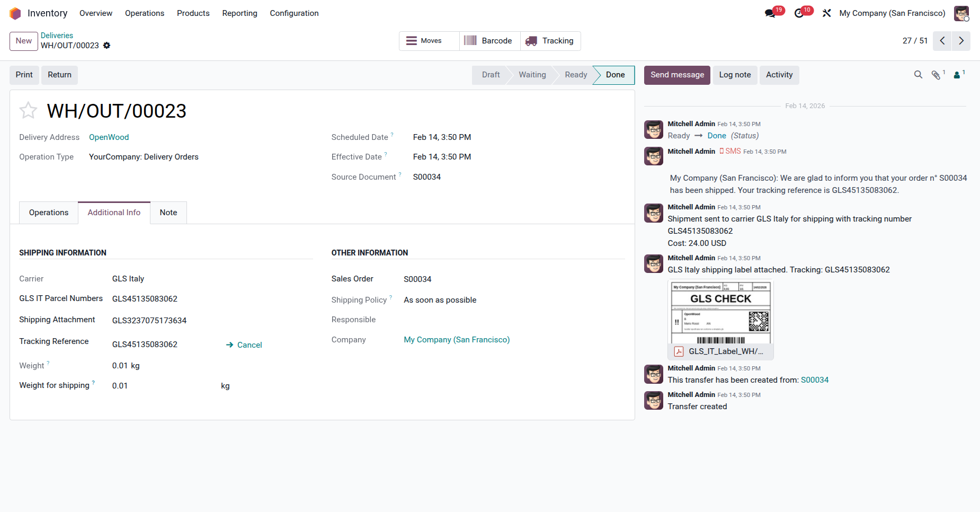Open the Configuration menu
980x512 pixels.
(294, 13)
